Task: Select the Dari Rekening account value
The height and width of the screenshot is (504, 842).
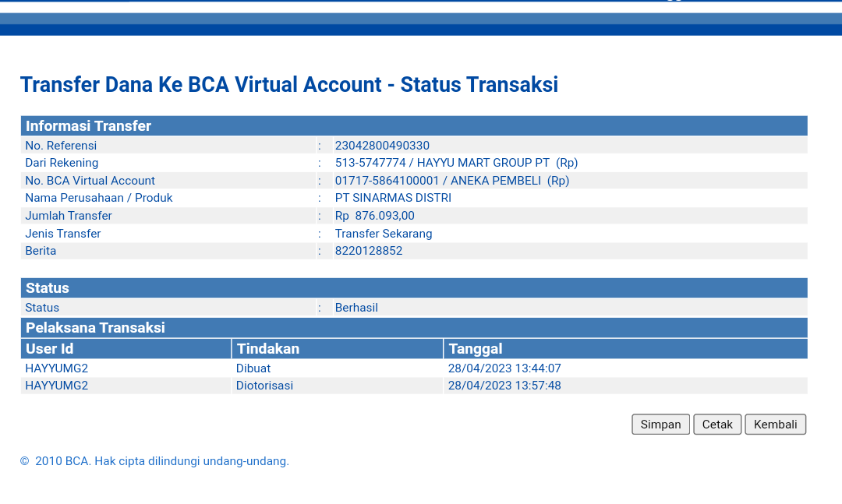Action: click(456, 163)
